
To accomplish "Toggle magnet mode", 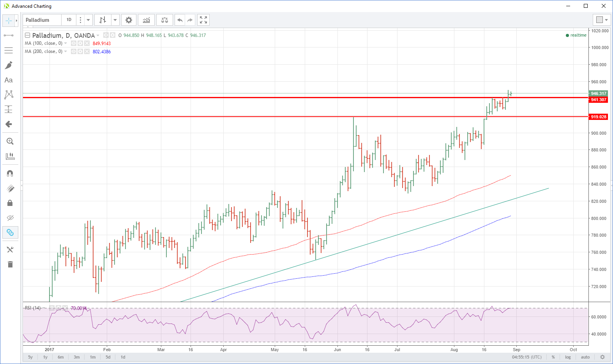I will [10, 173].
